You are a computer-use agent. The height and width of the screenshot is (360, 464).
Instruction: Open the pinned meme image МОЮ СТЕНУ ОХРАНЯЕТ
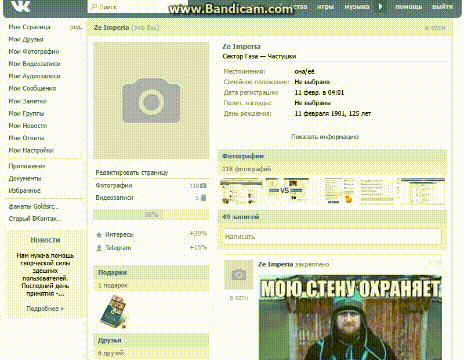350,317
